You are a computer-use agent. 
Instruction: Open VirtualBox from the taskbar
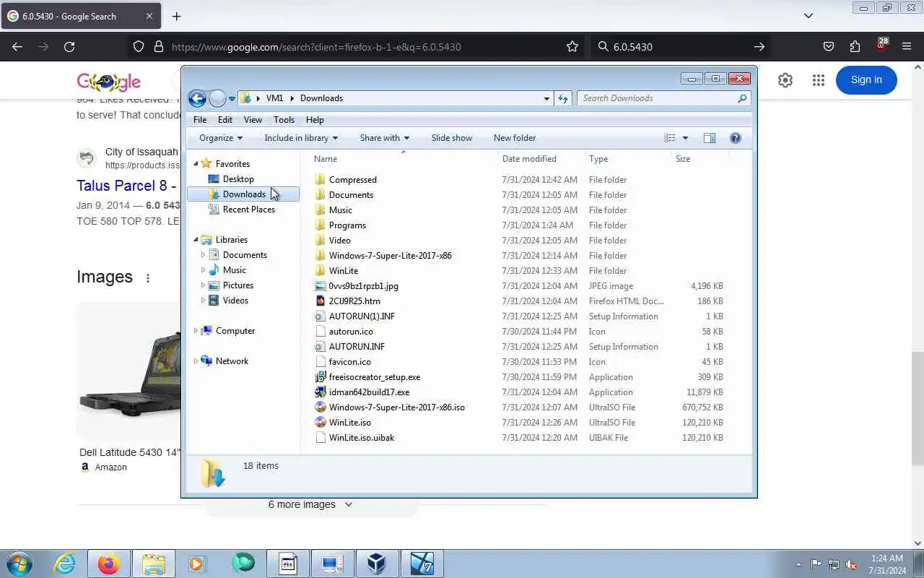377,564
